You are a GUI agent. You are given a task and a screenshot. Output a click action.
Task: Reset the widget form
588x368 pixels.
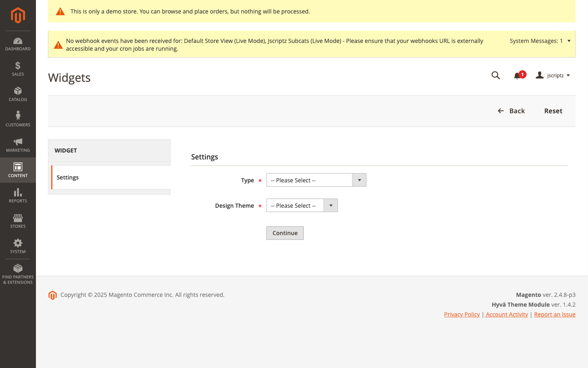point(553,111)
